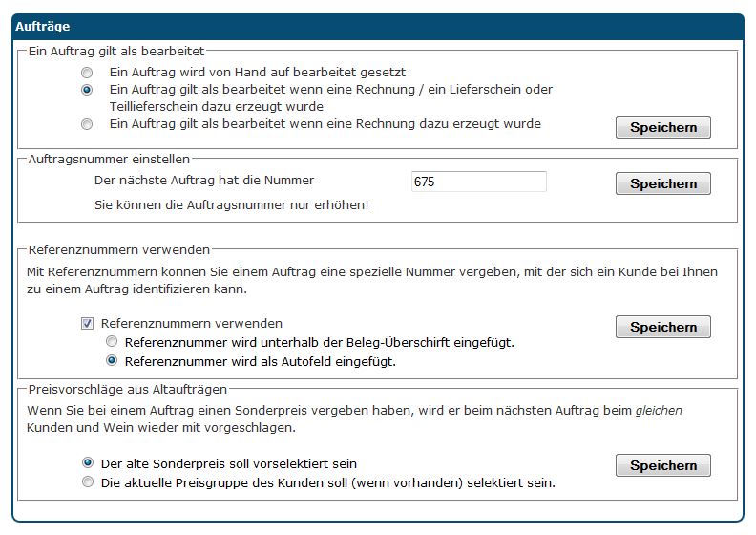Click the 'Aufträge' panel title bar
Viewport: 756px width, 535px height.
(378, 27)
